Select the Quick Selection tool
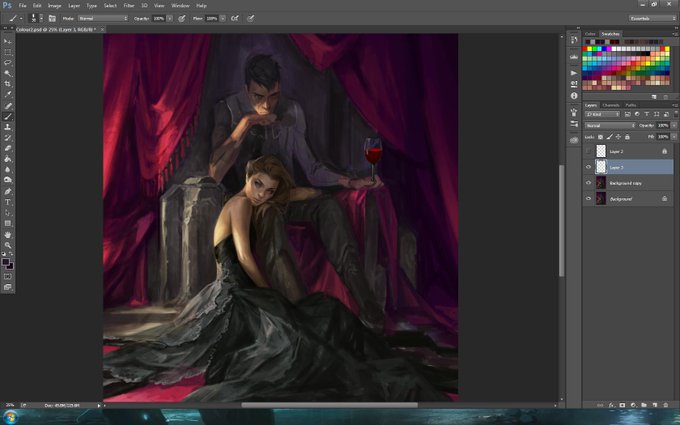 [8, 73]
